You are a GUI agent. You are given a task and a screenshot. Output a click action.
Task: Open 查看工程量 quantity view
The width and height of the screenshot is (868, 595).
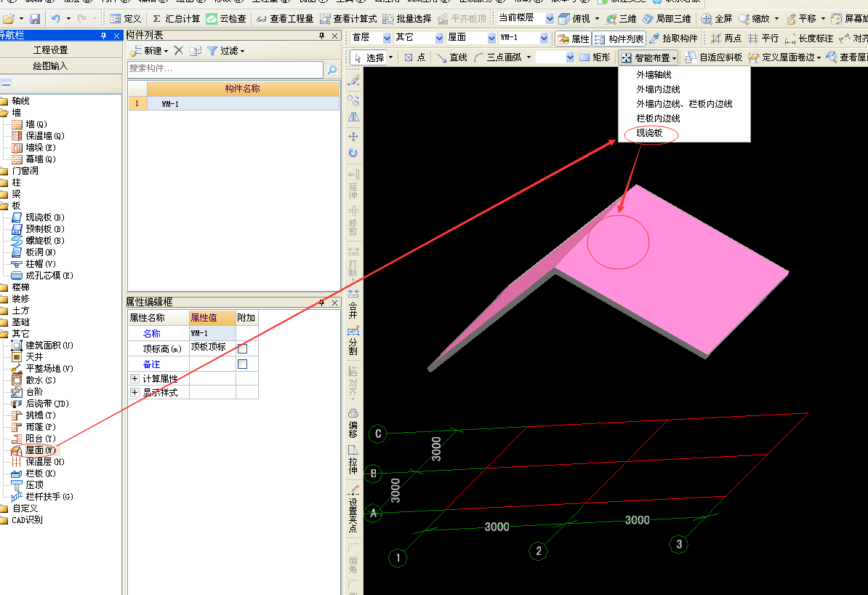point(284,19)
